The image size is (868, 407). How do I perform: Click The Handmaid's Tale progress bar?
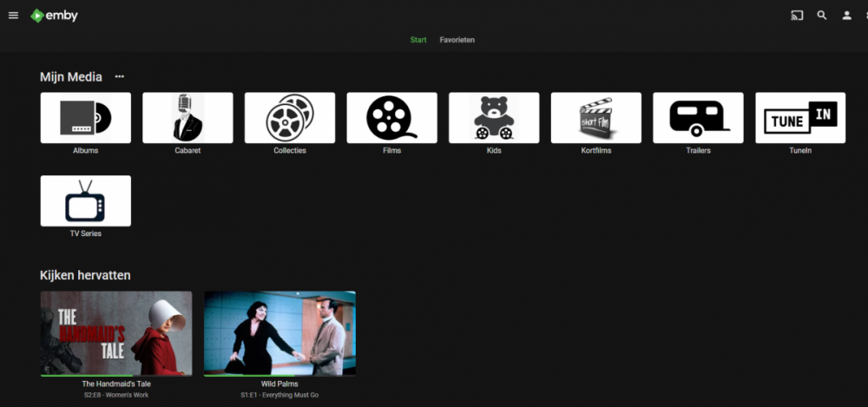point(116,376)
